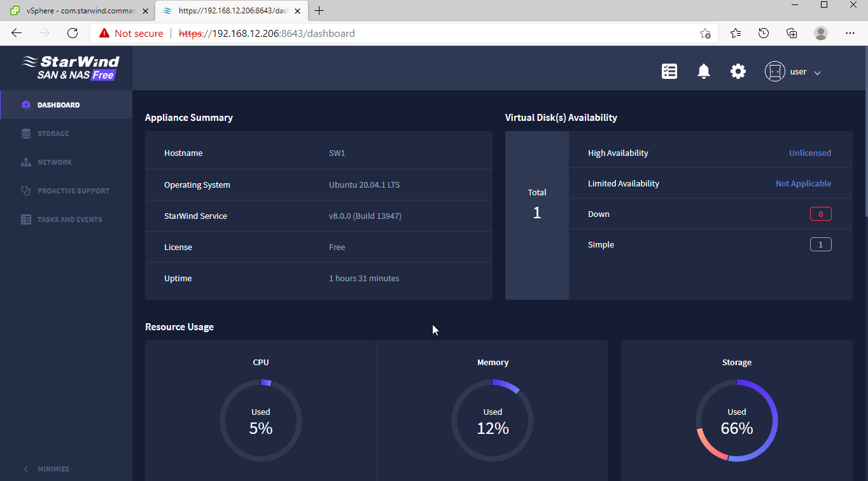Open Proactive Support in the sidebar
This screenshot has width=868, height=481.
[x=66, y=191]
